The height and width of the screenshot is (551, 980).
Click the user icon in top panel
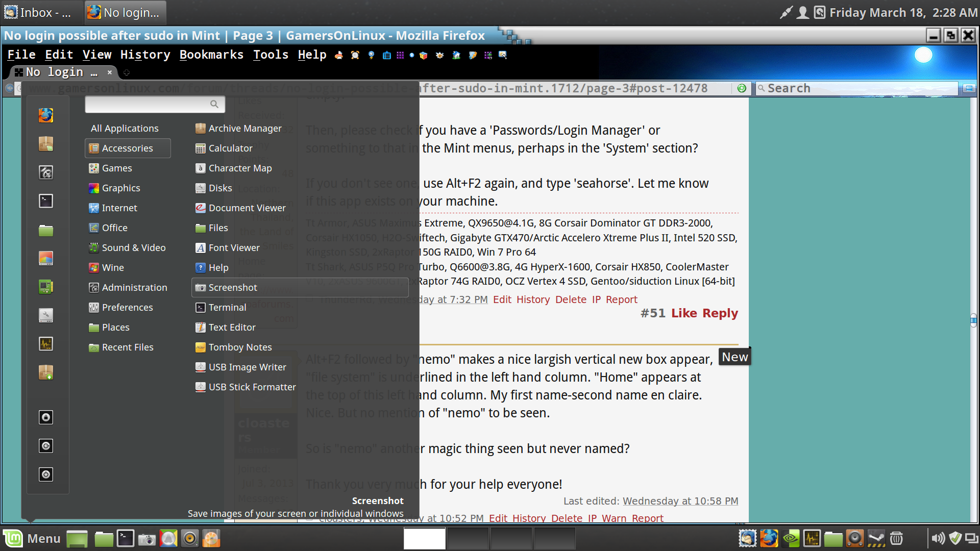[803, 12]
